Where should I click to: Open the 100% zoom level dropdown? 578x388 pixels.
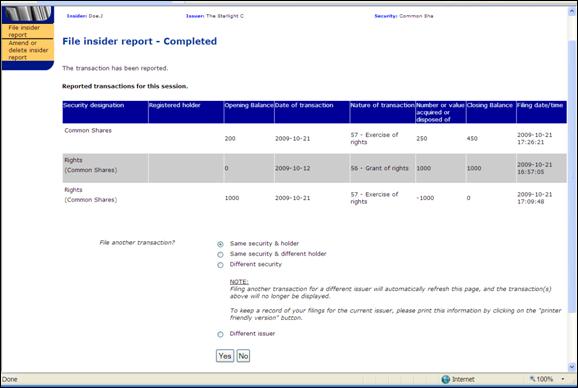click(563, 379)
